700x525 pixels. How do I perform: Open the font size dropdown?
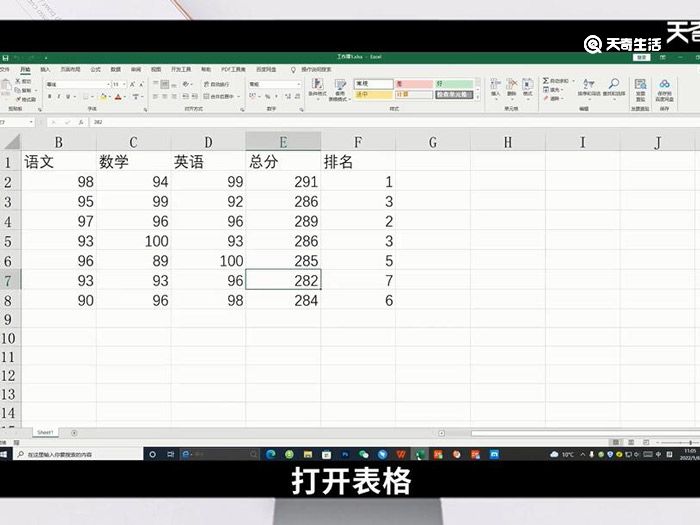click(x=124, y=84)
